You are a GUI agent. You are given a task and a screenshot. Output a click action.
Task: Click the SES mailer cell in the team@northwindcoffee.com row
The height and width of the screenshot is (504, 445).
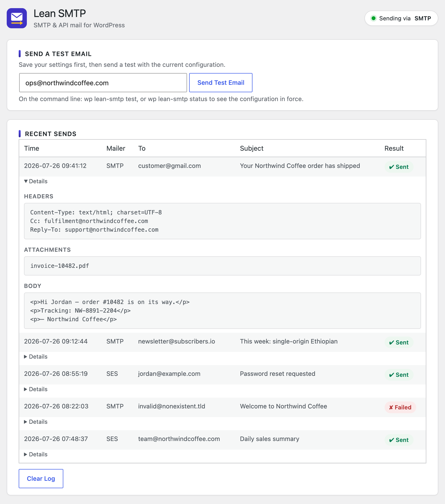pyautogui.click(x=112, y=439)
